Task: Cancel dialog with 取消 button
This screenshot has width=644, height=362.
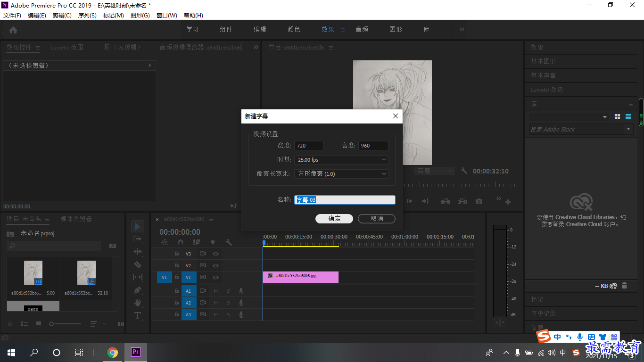Action: [x=377, y=219]
